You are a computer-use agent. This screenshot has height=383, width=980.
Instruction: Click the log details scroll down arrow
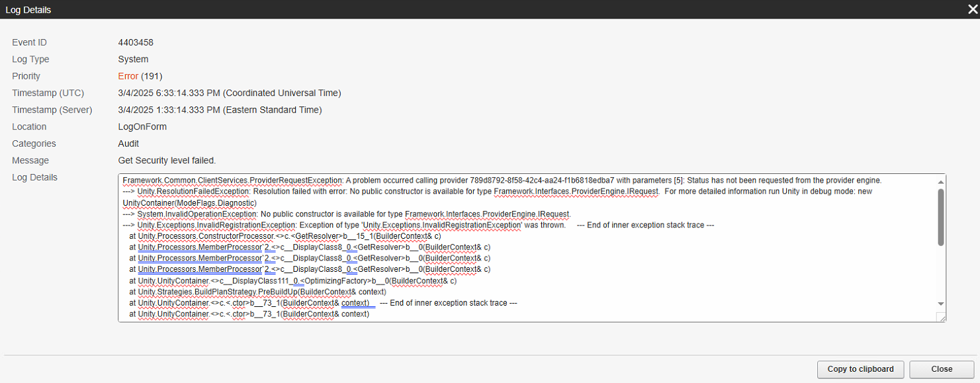pos(941,304)
